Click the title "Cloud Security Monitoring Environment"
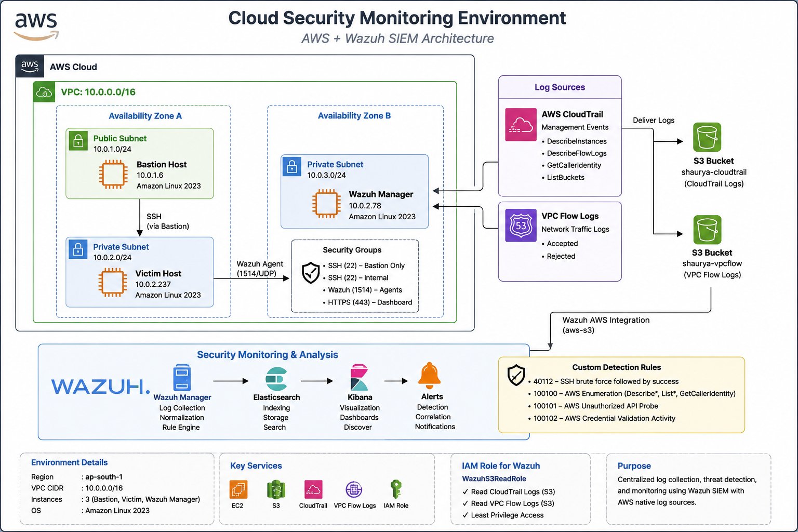The width and height of the screenshot is (798, 532). point(397,18)
